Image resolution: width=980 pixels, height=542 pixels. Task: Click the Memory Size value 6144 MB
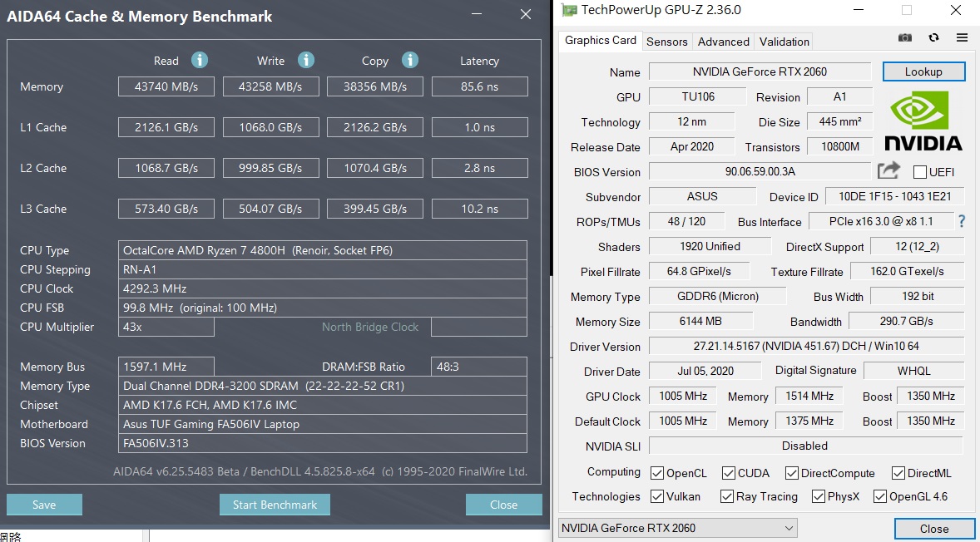(700, 321)
